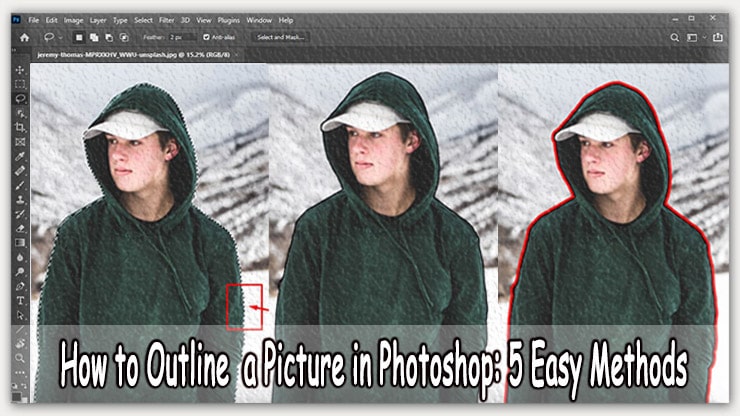Select the Crop tool
740x416 pixels.
coord(20,127)
